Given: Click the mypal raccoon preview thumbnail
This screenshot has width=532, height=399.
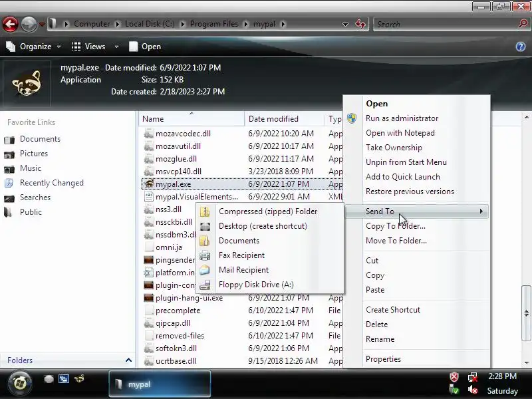Looking at the screenshot, I should click(27, 84).
